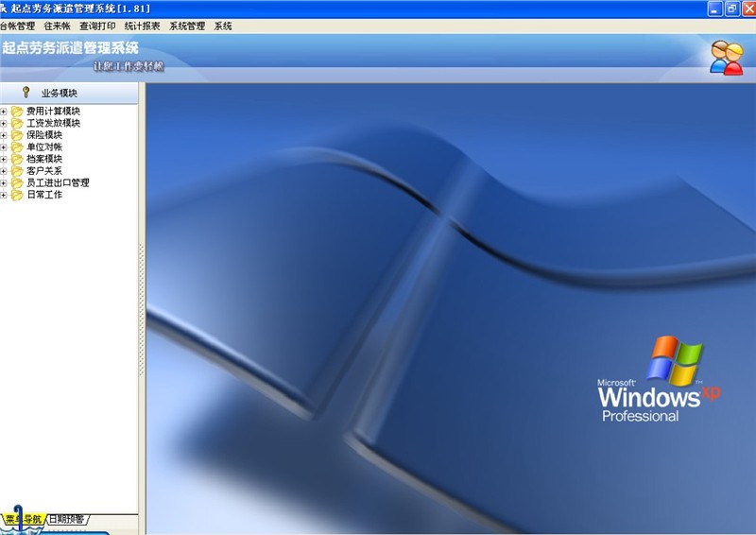The width and height of the screenshot is (756, 535).
Task: Click the folder icon beside 日常工作
Action: click(17, 195)
